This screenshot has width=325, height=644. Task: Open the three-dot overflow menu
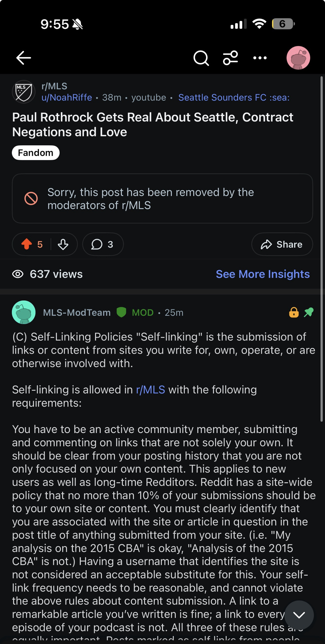260,58
